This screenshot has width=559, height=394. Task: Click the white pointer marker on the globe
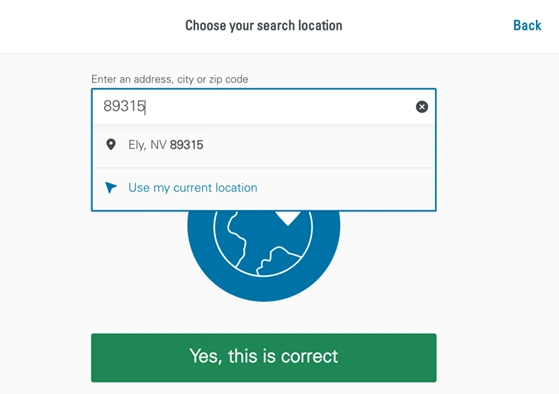click(288, 218)
